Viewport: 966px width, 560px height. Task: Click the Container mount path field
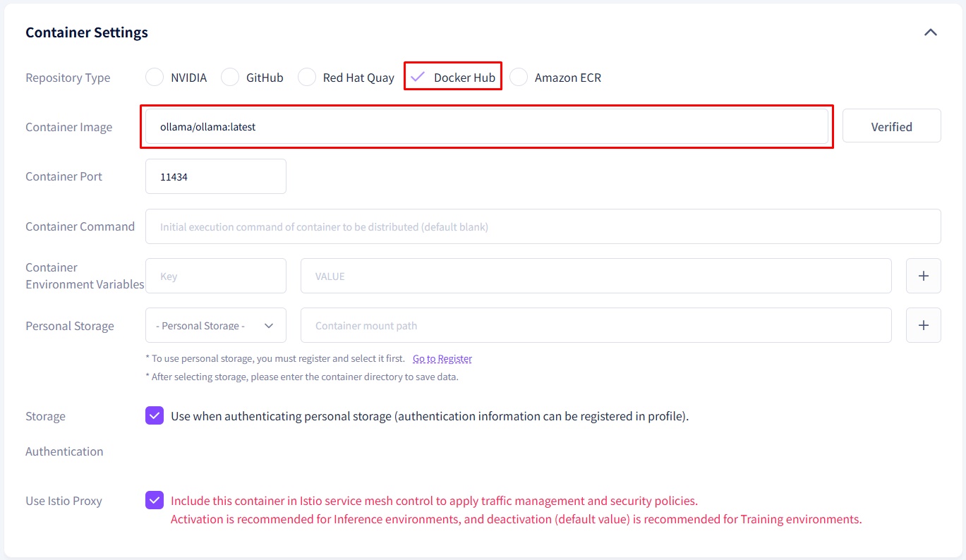pos(596,326)
